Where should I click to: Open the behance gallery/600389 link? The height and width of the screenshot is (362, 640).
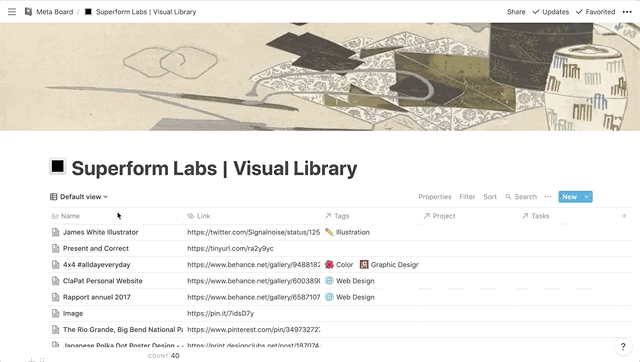point(253,281)
